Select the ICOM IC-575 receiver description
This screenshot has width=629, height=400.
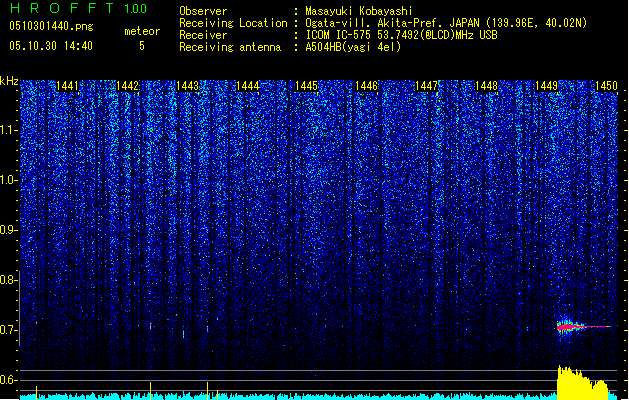(401, 35)
